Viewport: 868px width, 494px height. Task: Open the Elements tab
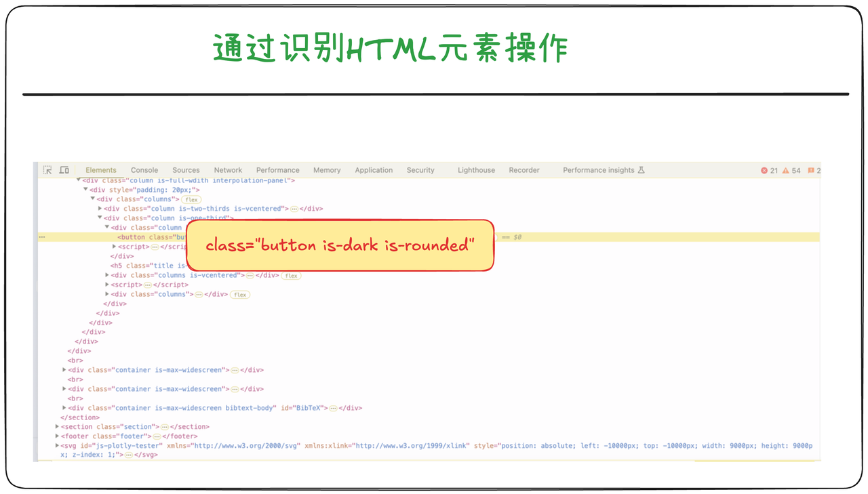[x=101, y=170]
